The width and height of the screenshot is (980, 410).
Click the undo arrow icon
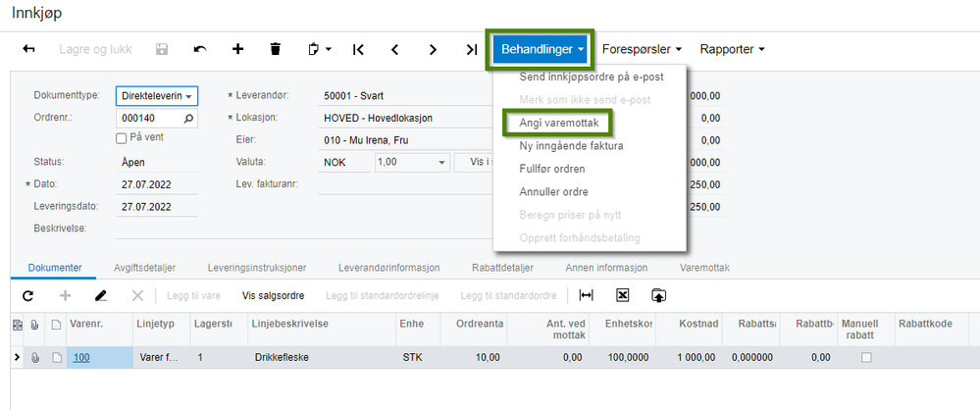[200, 49]
